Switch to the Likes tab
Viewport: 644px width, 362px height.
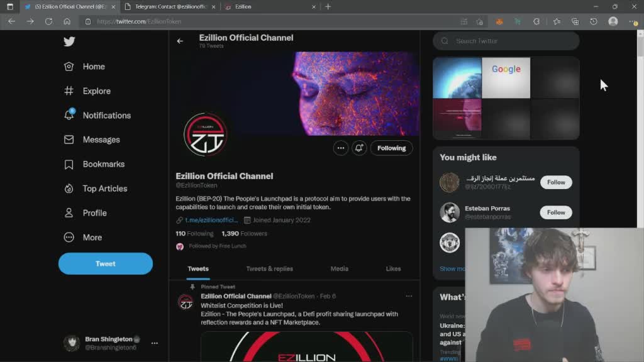click(393, 269)
